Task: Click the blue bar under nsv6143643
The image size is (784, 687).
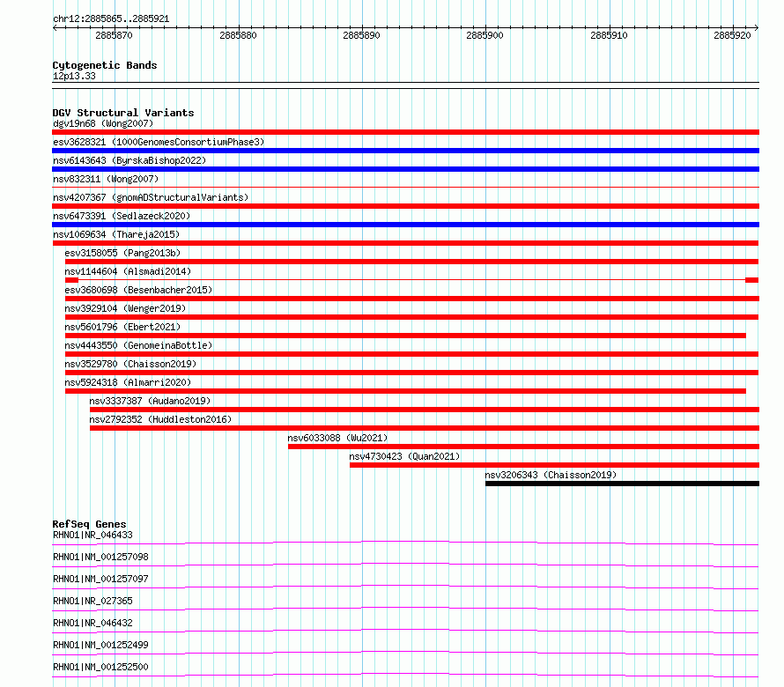Action: [405, 169]
